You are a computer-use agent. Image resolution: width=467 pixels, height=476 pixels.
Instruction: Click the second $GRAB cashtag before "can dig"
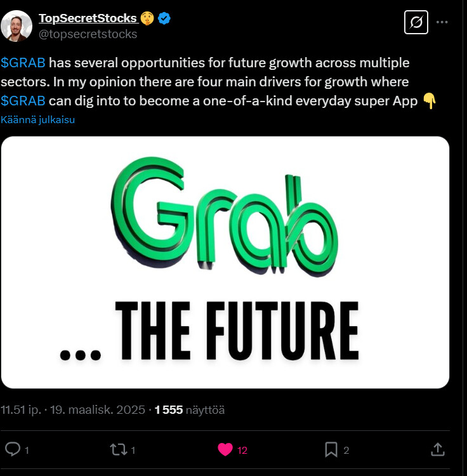point(23,101)
